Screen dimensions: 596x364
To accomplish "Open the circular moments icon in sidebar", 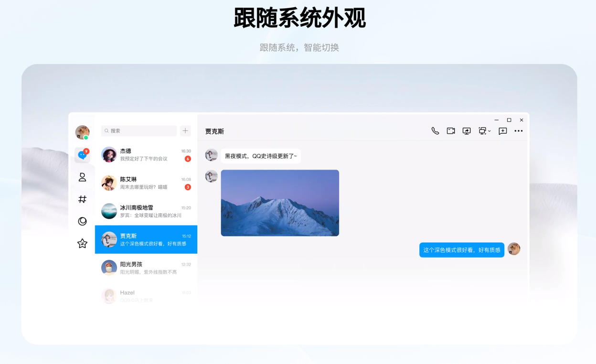I will [x=82, y=221].
